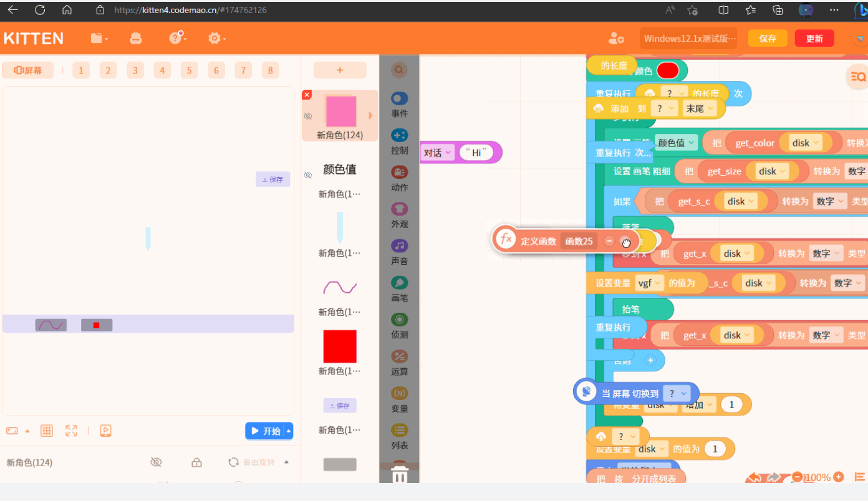Screen dimensions: 868x501
Task: Click the fx icon on 定义函数 block
Action: 506,240
